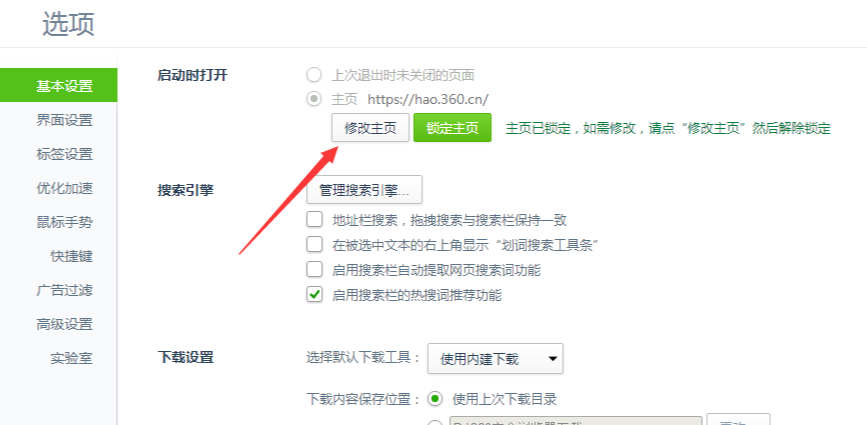Open the 实验室 page
This screenshot has width=867, height=425.
71,359
